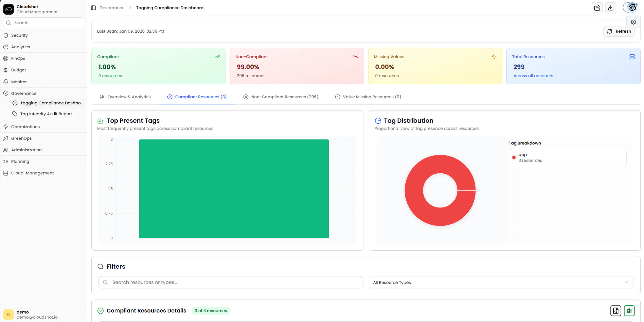Open Tagging Compliance Dashboard sidebar item

[48, 103]
